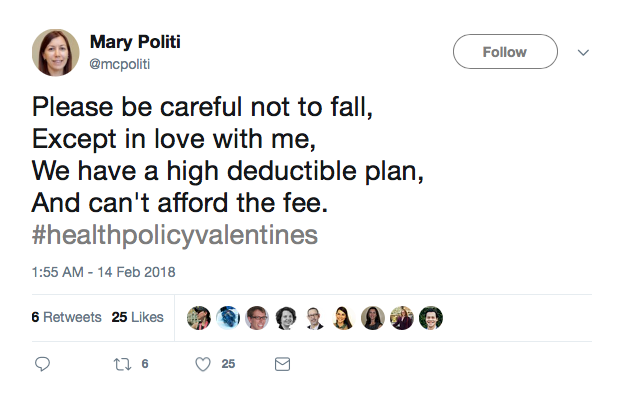The width and height of the screenshot is (619, 396).
Task: View the 25 Likes list
Action: [137, 317]
